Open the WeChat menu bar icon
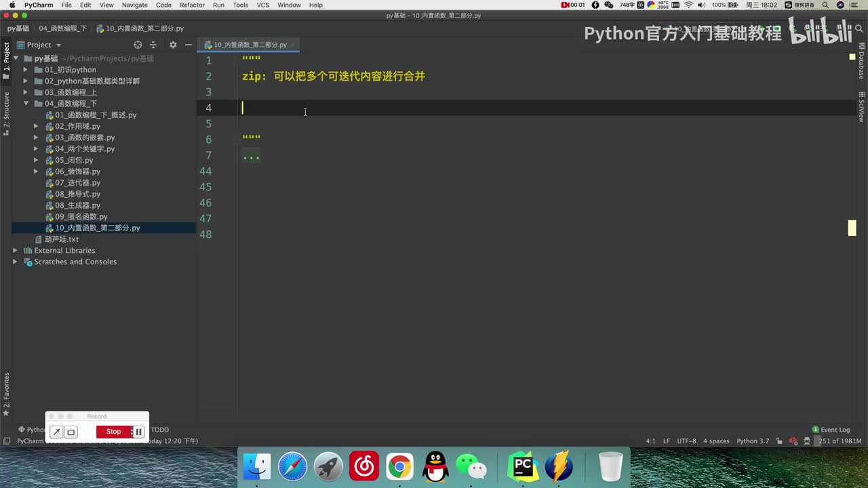The height and width of the screenshot is (488, 868). click(608, 5)
